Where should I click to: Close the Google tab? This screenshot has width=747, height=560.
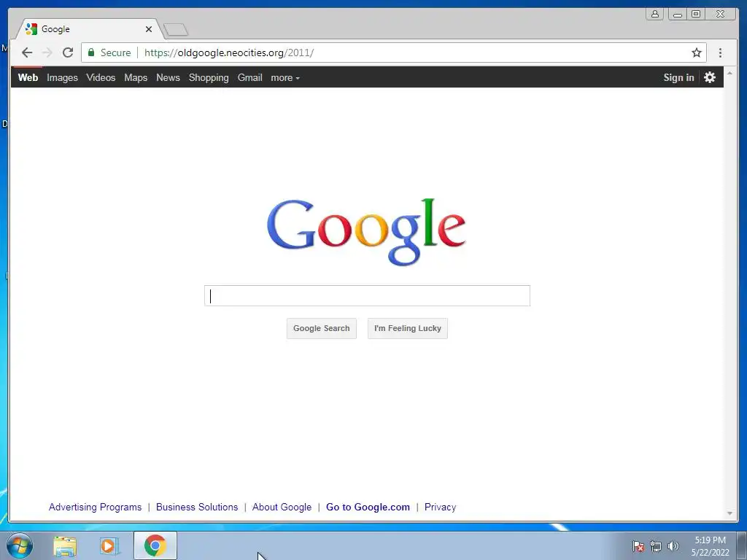(149, 29)
